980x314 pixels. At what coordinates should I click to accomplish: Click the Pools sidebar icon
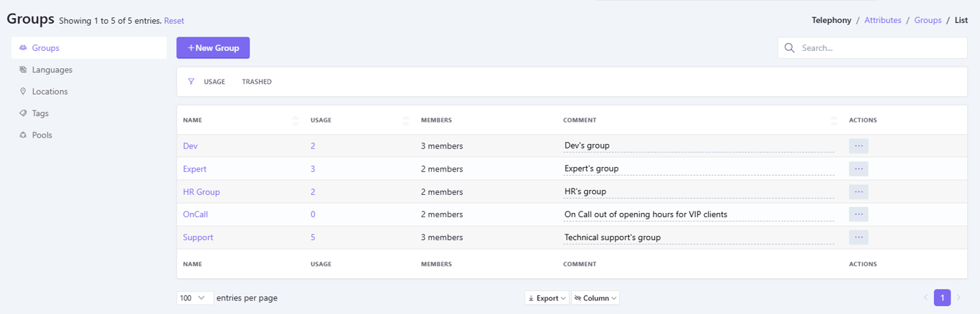23,135
